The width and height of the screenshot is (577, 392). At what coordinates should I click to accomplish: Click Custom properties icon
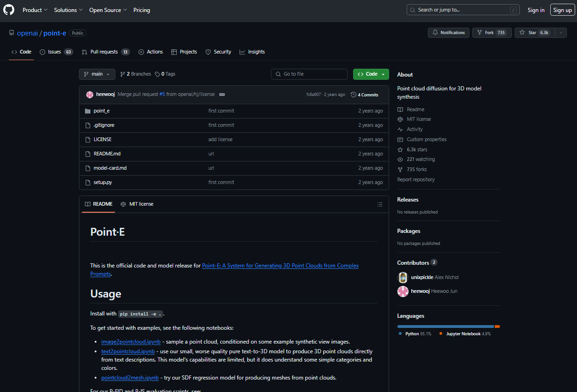tap(400, 139)
